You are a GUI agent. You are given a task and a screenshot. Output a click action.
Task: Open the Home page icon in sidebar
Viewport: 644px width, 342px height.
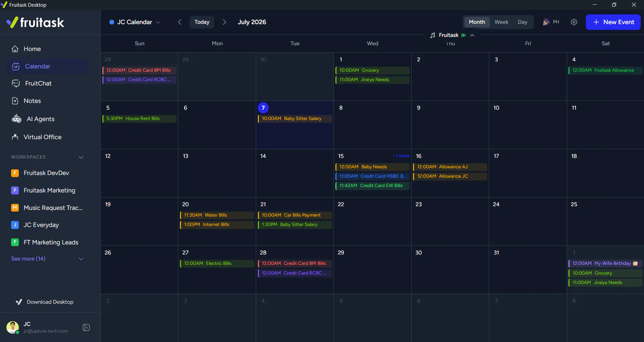pyautogui.click(x=15, y=49)
